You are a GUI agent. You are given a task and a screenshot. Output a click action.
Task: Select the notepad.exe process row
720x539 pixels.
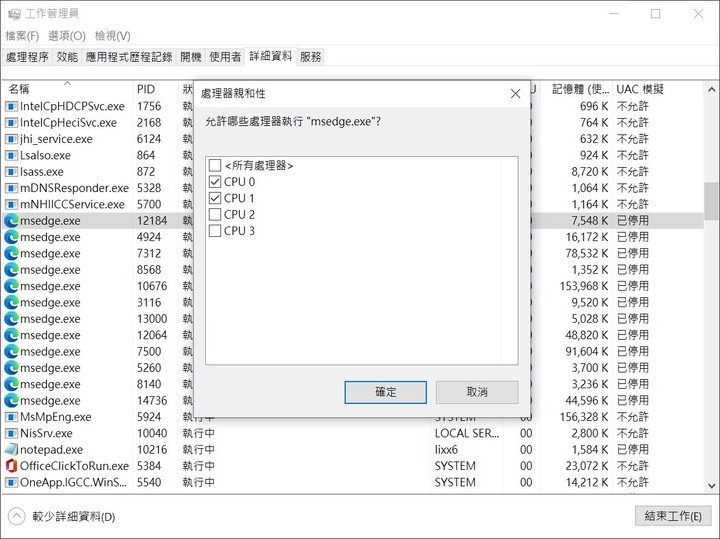353,450
